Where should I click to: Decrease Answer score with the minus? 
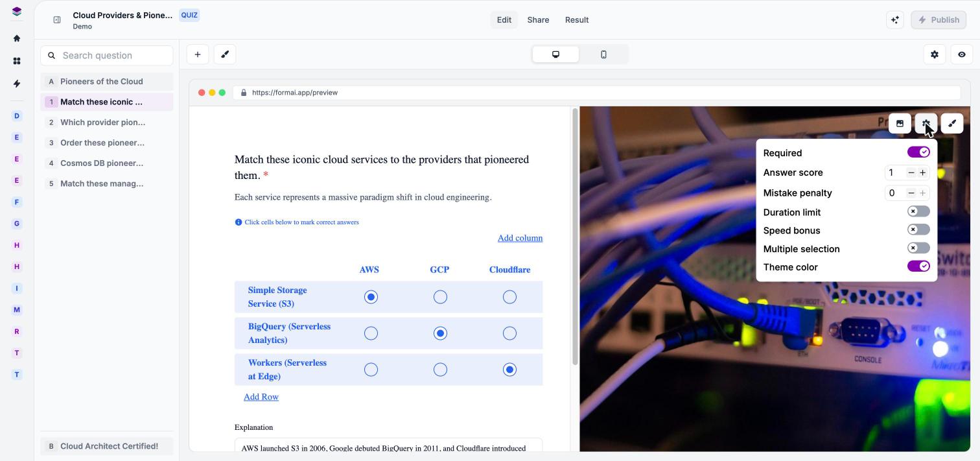tap(911, 172)
